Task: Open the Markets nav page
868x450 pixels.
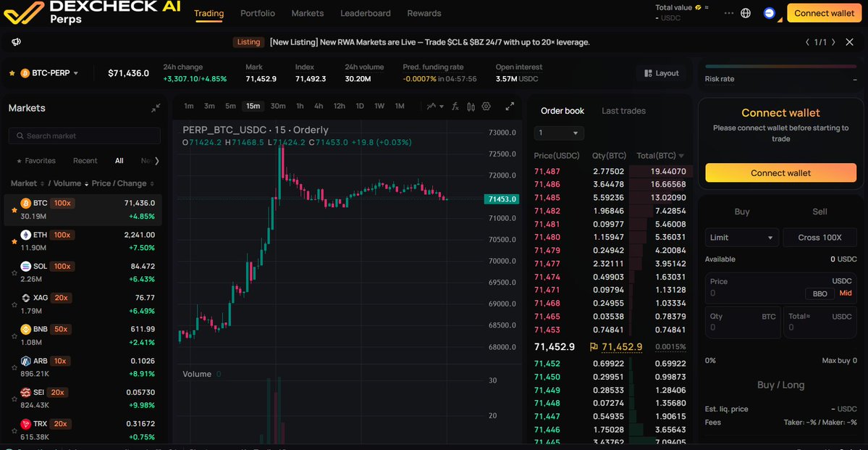Action: point(307,13)
